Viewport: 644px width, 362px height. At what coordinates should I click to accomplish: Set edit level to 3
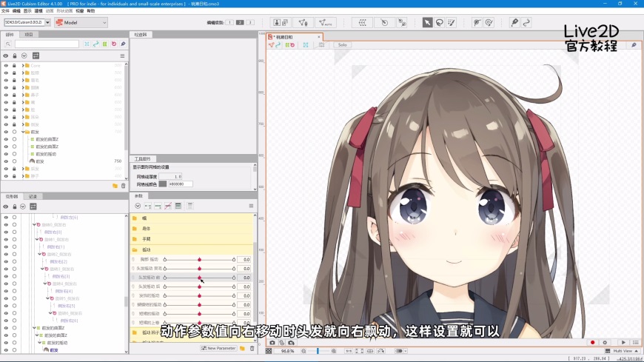pos(250,23)
